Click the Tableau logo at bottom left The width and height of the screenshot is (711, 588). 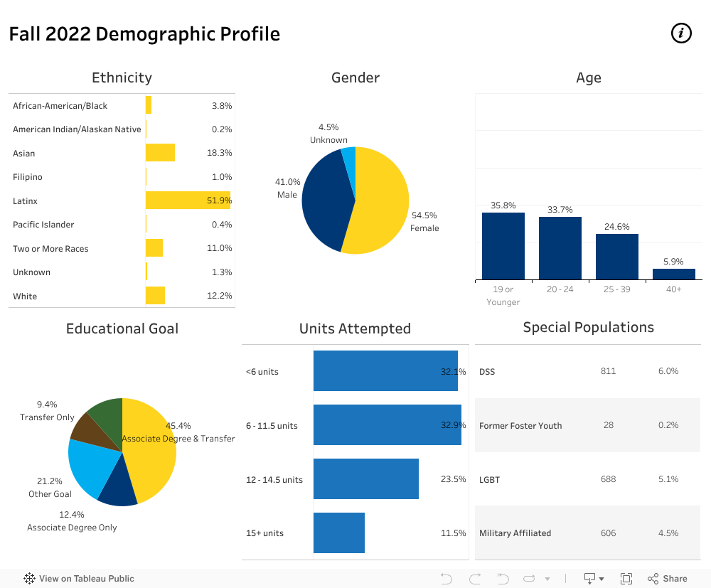(28, 578)
